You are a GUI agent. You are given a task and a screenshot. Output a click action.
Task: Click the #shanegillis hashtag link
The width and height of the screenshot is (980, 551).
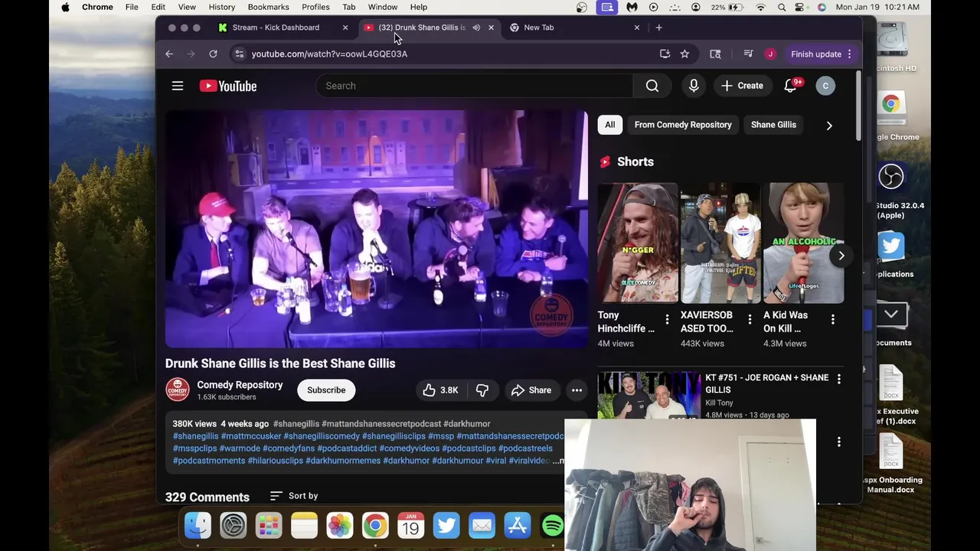(296, 424)
